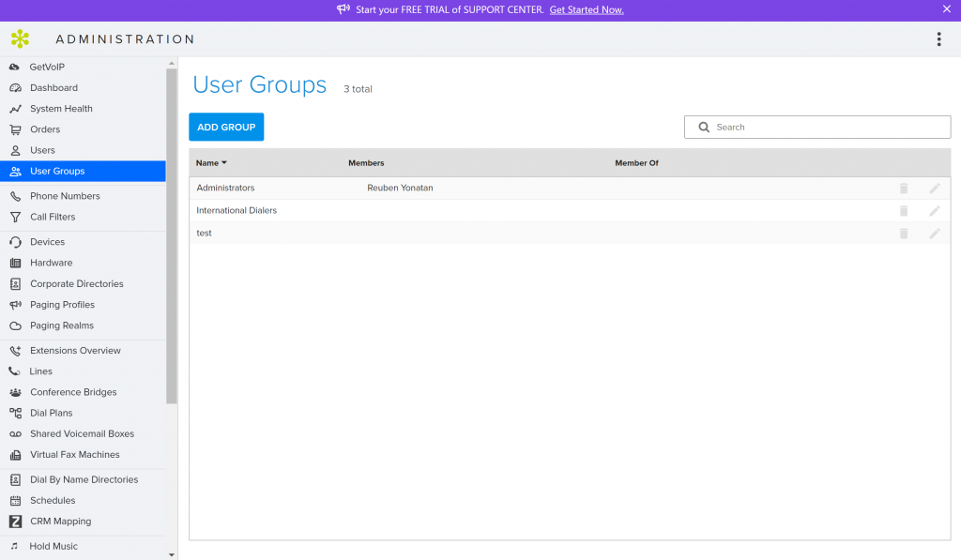This screenshot has width=961, height=560.
Task: Click the Virtual Fax Machines icon
Action: click(15, 455)
